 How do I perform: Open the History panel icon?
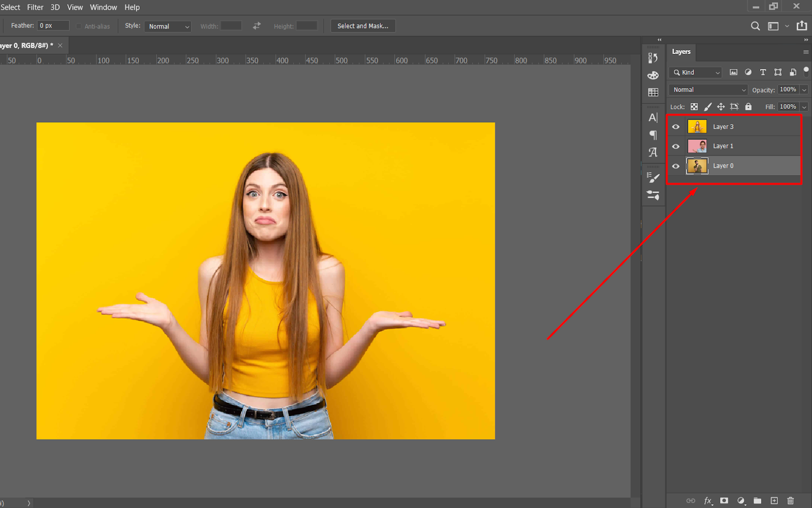653,58
